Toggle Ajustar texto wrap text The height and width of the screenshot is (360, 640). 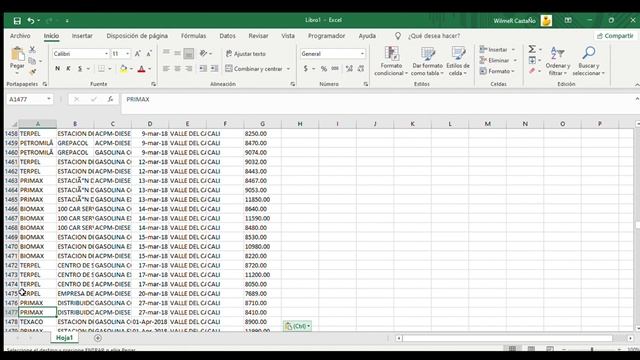pyautogui.click(x=246, y=53)
